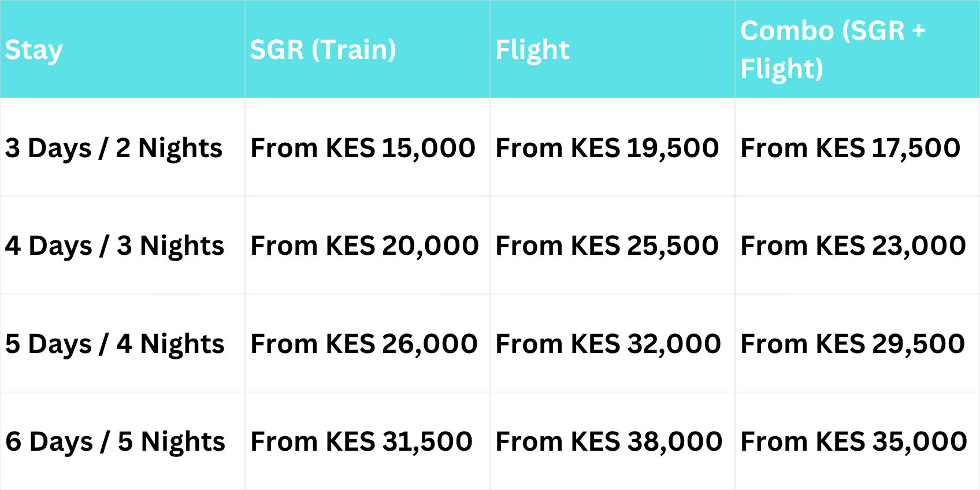The height and width of the screenshot is (490, 980).
Task: Click the 6 Days / 5 Nights cell
Action: coord(115,441)
